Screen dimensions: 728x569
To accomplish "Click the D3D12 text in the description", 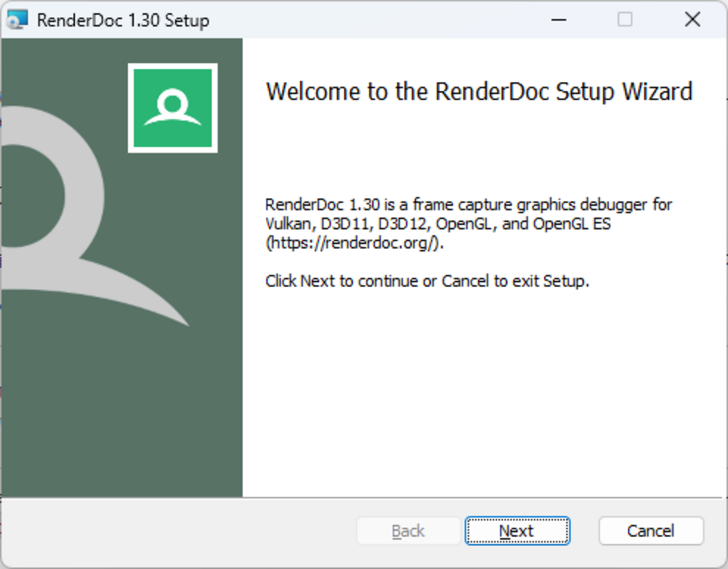I will [x=405, y=223].
